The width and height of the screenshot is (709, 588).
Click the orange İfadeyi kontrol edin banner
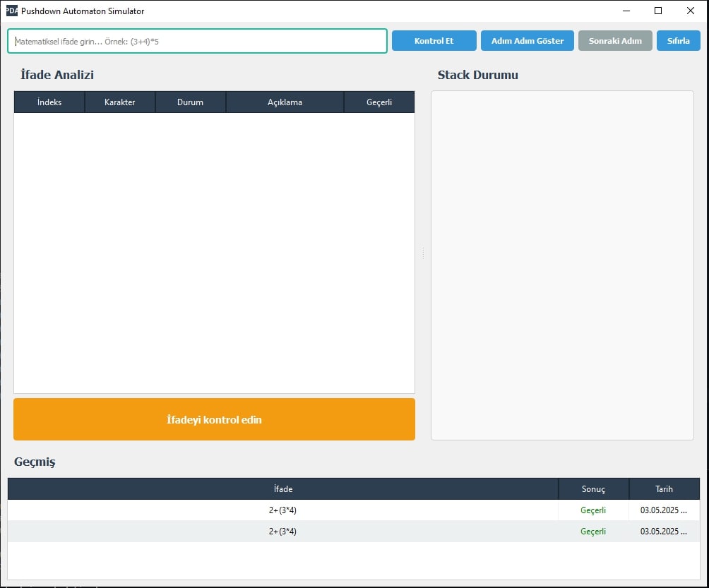point(214,419)
